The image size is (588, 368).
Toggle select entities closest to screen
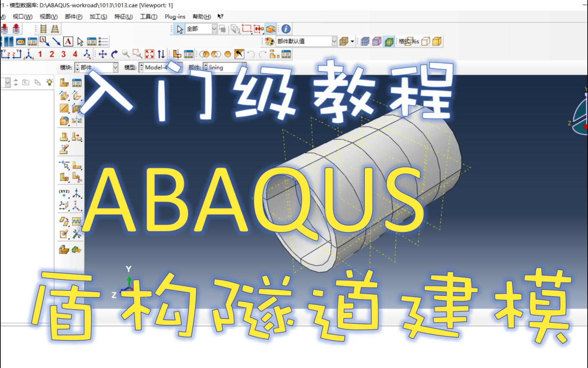[x=271, y=29]
